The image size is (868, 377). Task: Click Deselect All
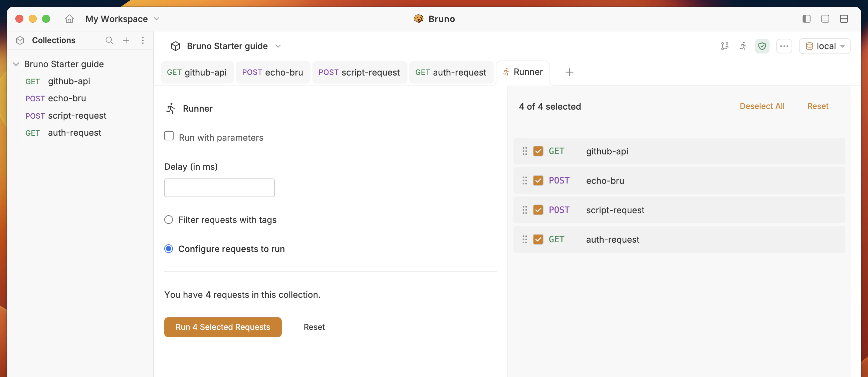click(x=762, y=106)
